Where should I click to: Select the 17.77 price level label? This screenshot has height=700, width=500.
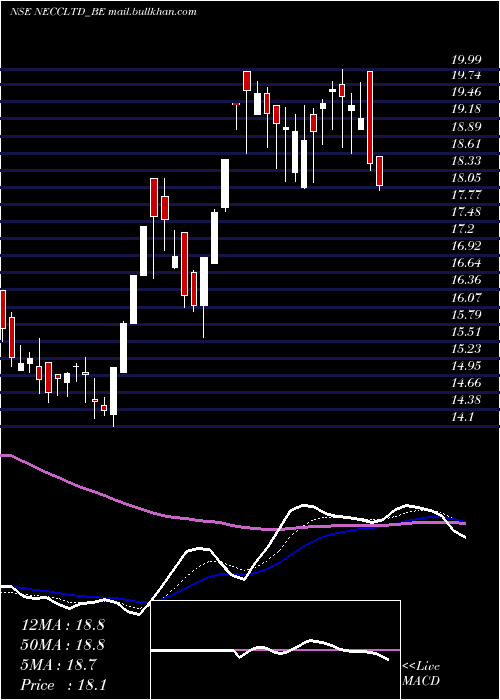(467, 195)
